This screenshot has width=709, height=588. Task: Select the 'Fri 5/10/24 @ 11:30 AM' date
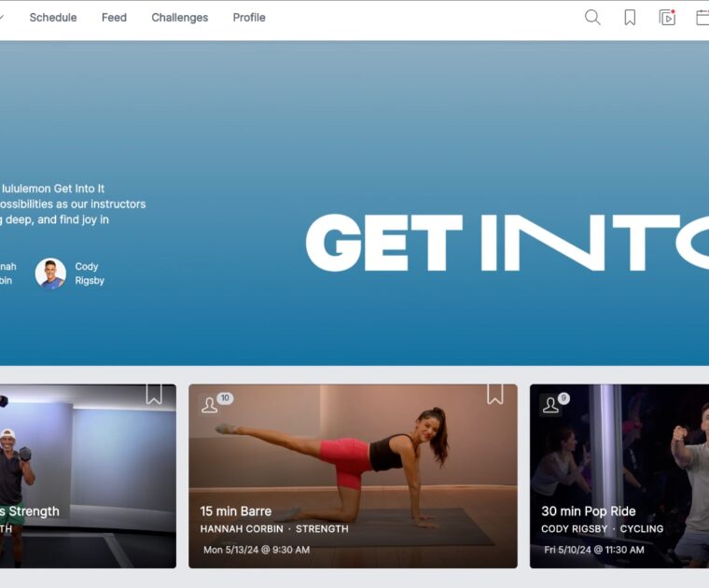click(594, 550)
